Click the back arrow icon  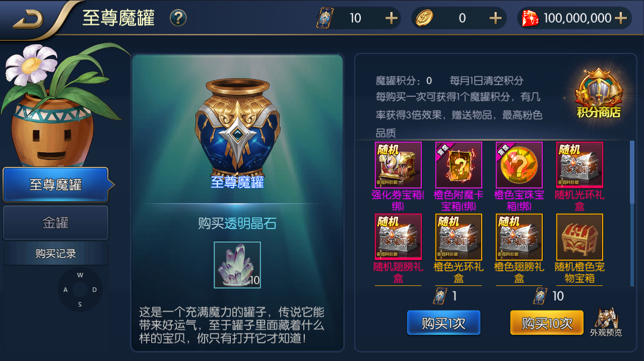coord(28,20)
